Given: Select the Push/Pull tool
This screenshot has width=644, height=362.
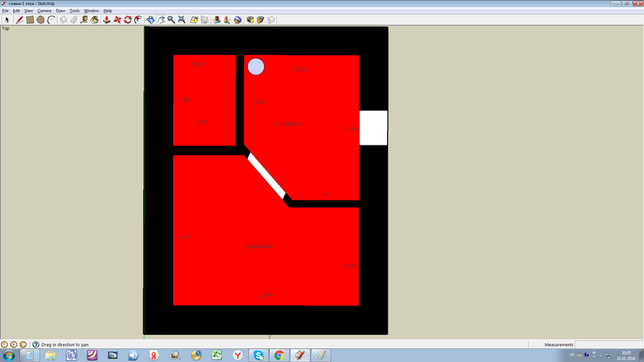Looking at the screenshot, I should (107, 20).
